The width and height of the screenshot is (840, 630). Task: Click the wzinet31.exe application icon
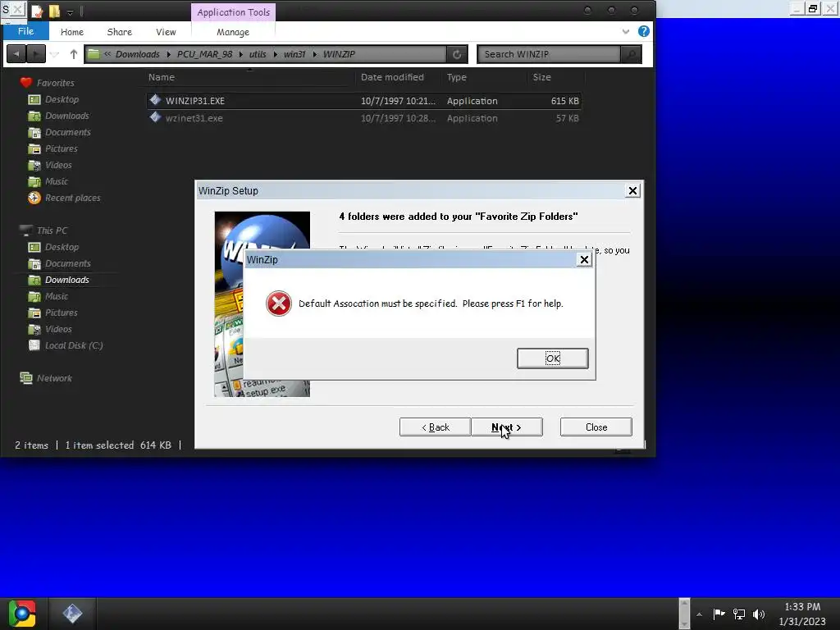(155, 117)
